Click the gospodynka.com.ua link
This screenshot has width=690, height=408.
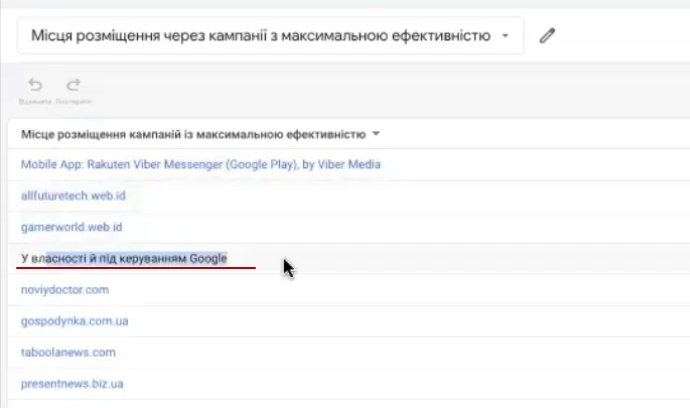point(75,321)
